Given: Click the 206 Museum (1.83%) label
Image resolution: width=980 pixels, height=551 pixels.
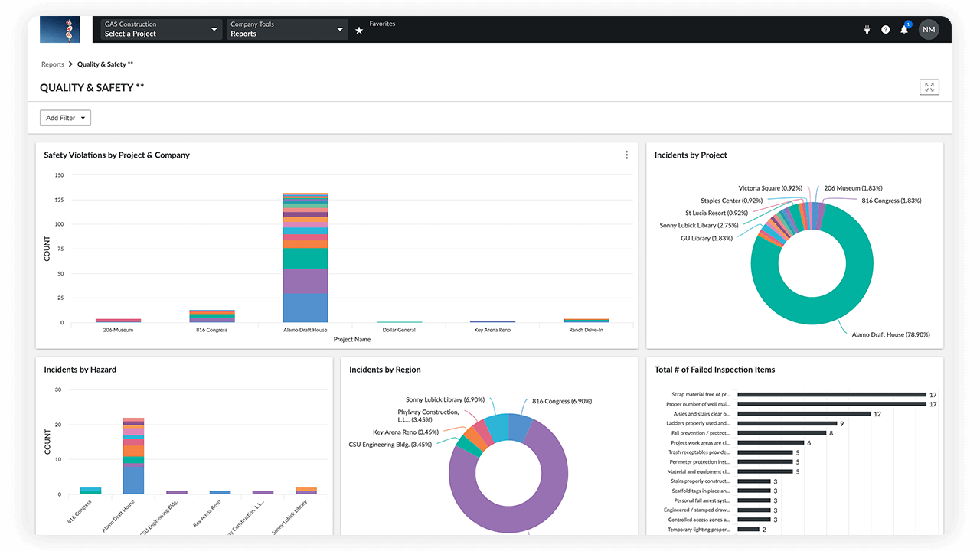Looking at the screenshot, I should tap(853, 188).
